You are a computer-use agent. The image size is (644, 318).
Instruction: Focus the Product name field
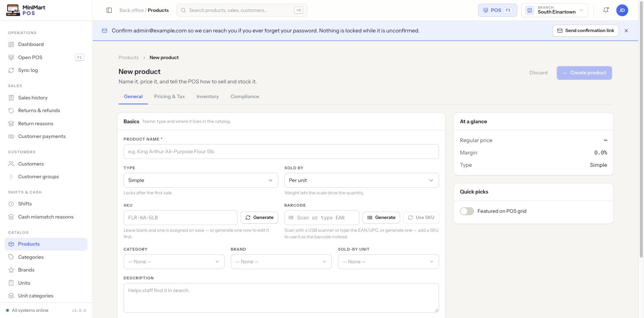[x=281, y=152]
